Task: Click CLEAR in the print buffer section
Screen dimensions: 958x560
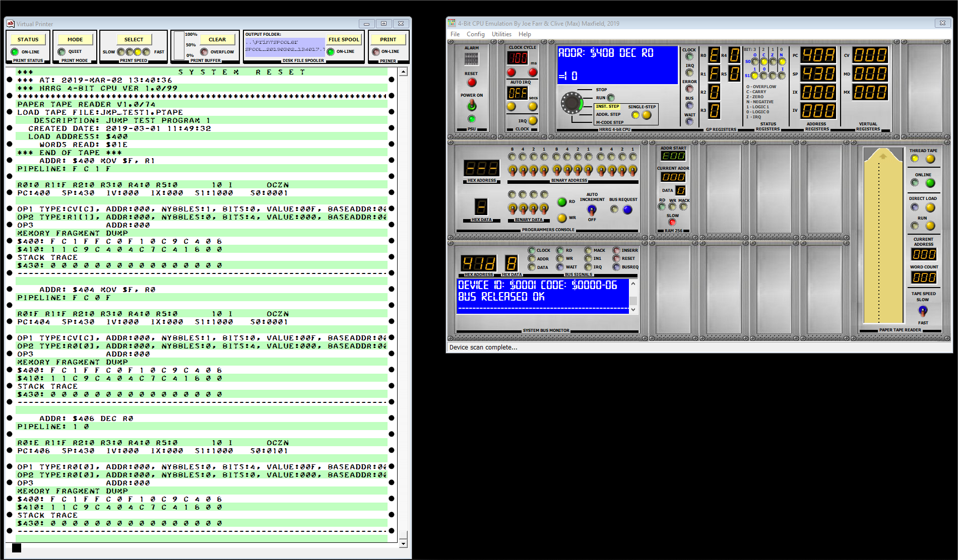Action: (217, 39)
